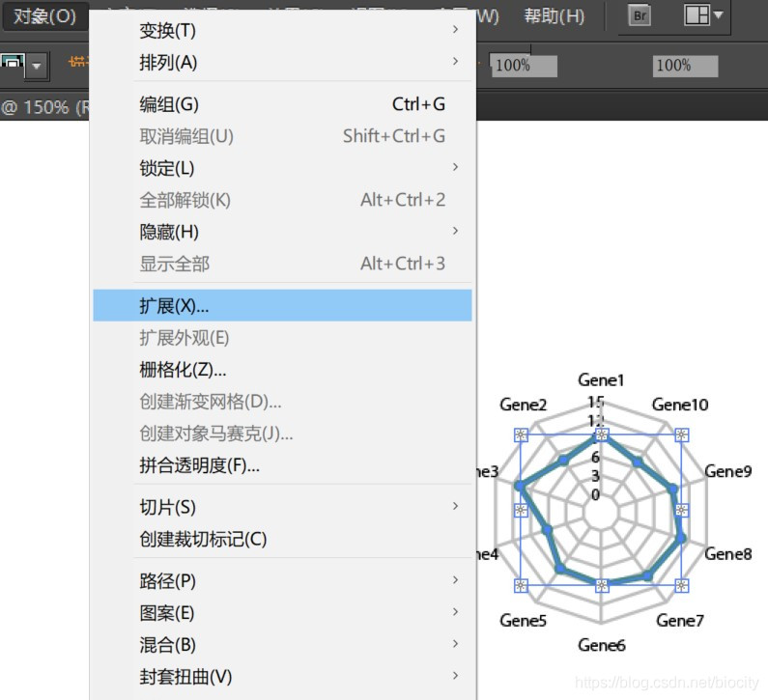Click the Gene10 label on radar chart
This screenshot has width=768, height=700.
pos(680,405)
